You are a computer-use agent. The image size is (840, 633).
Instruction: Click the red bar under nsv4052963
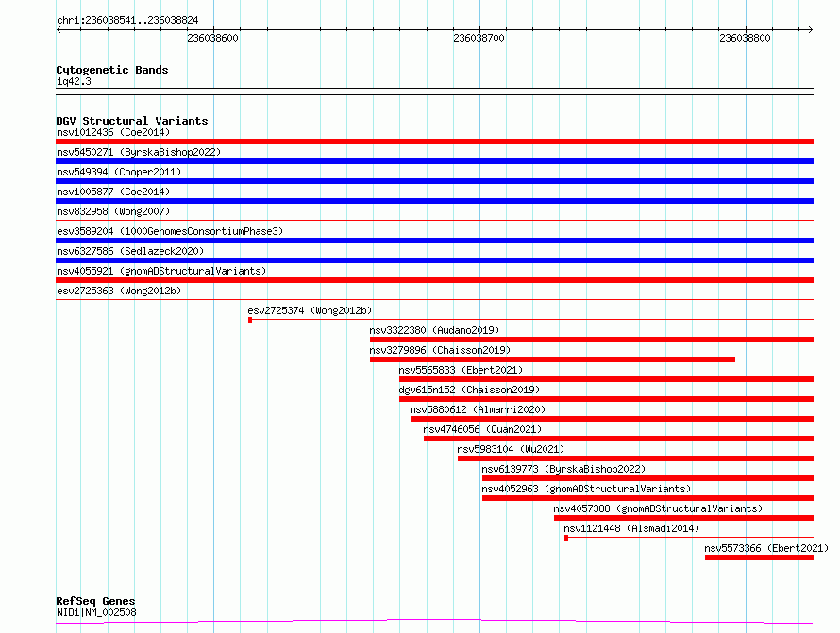pos(647,498)
